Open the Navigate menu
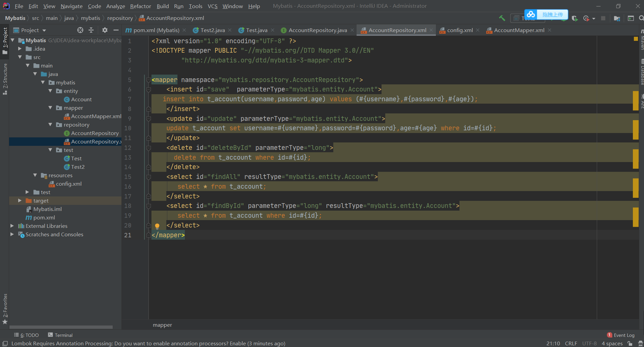Image resolution: width=644 pixels, height=347 pixels. point(72,6)
